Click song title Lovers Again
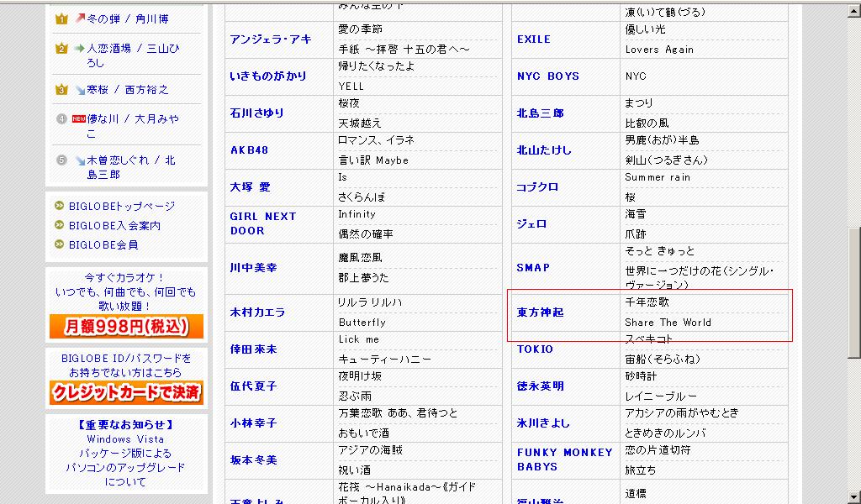Image resolution: width=861 pixels, height=504 pixels. (x=659, y=50)
